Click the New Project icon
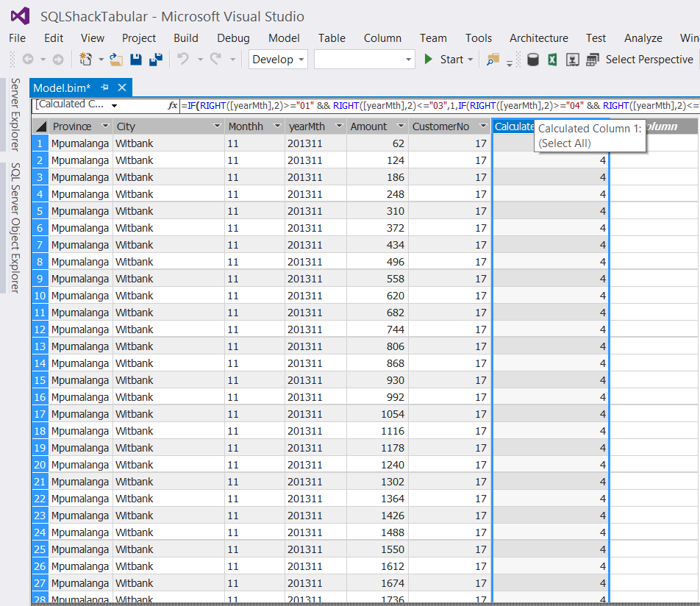 coord(86,60)
